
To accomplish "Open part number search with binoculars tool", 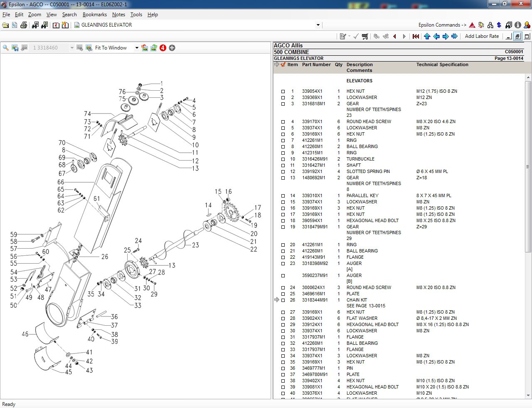I will pyautogui.click(x=35, y=25).
